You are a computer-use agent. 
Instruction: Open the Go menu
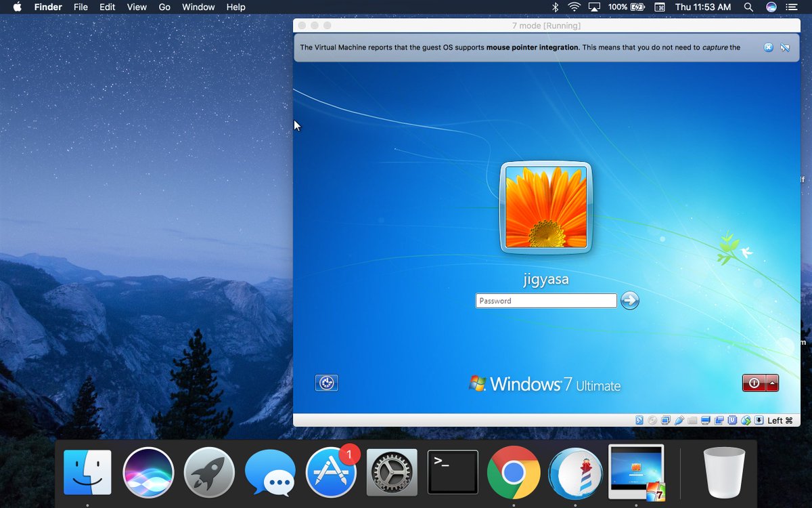tap(164, 7)
